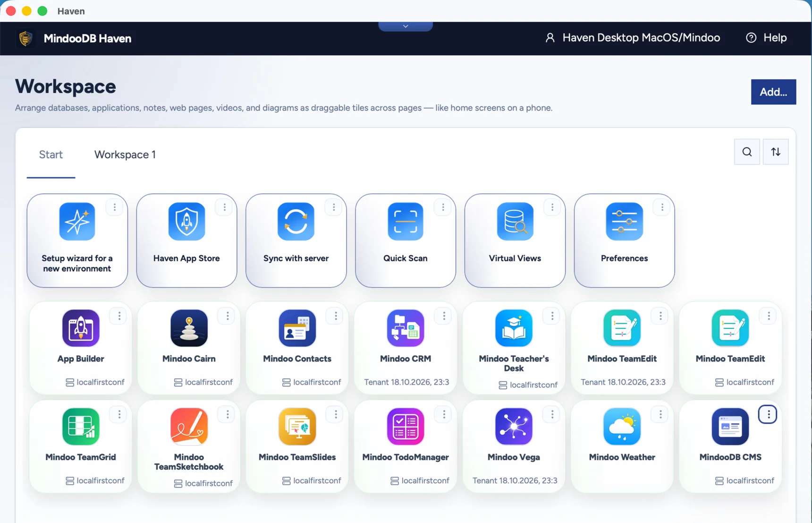Open the Setup wizard tile icon
812x523 pixels.
(77, 222)
